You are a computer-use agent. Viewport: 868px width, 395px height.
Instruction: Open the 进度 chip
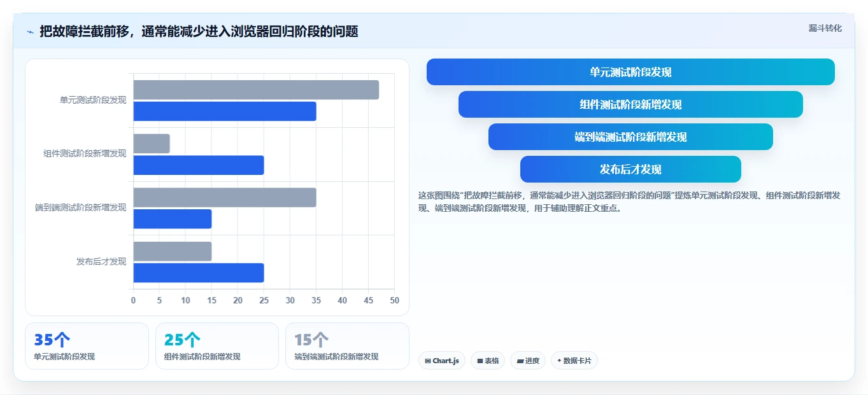coord(528,361)
